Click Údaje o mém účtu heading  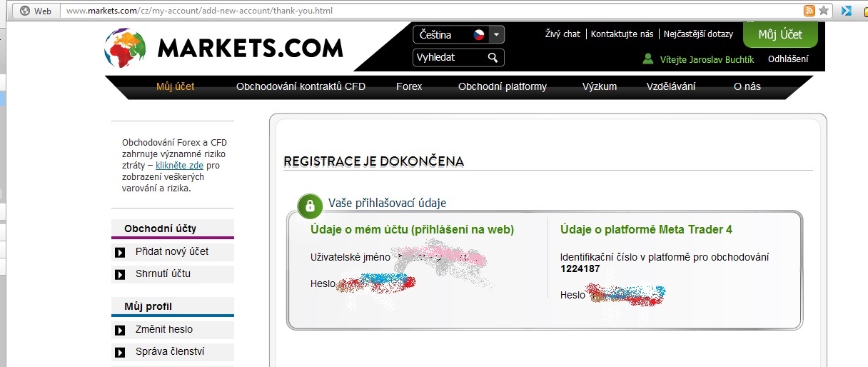(412, 229)
